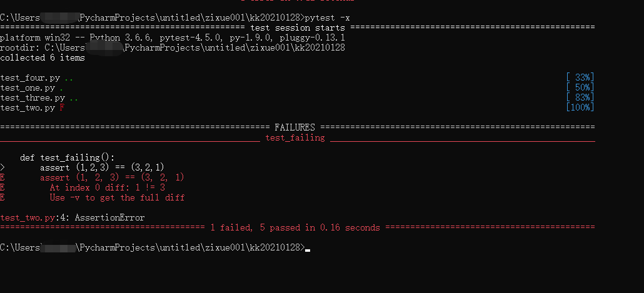644x293 pixels.
Task: Click the [ 83%] progress indicator
Action: pos(580,98)
